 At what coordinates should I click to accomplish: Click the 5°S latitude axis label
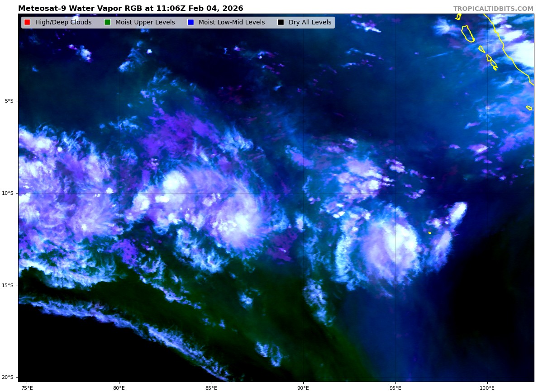pyautogui.click(x=9, y=101)
